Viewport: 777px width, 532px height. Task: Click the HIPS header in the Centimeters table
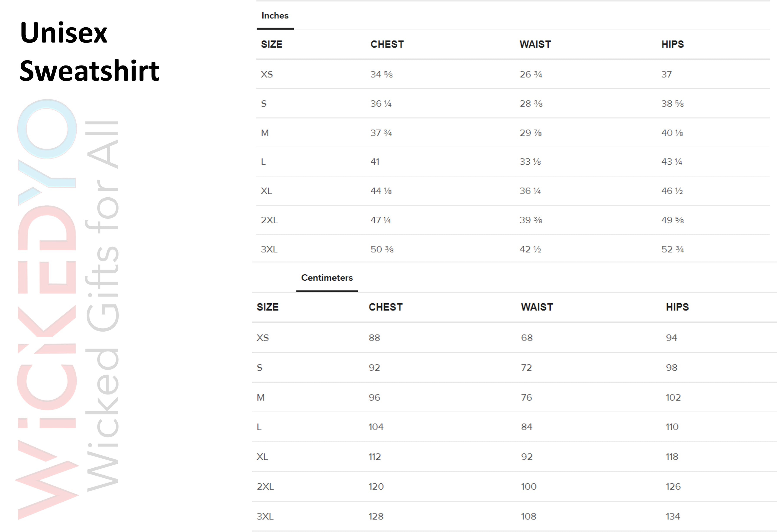677,307
